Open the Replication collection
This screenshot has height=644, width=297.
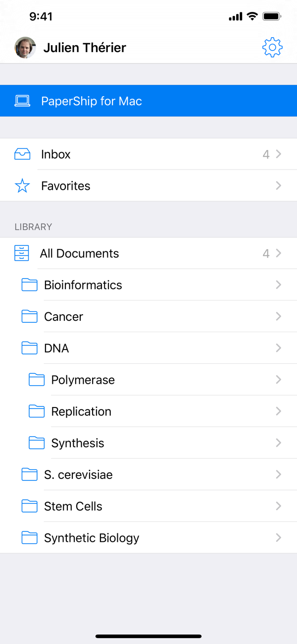[x=81, y=411]
